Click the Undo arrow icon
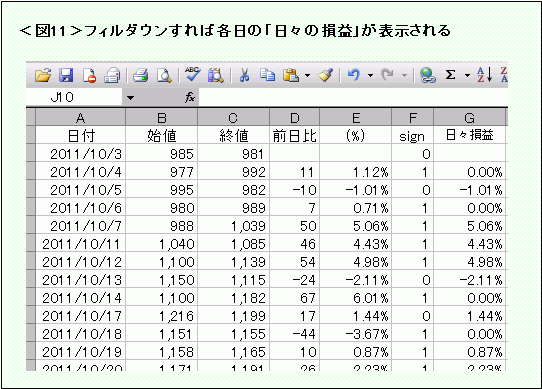 click(354, 75)
